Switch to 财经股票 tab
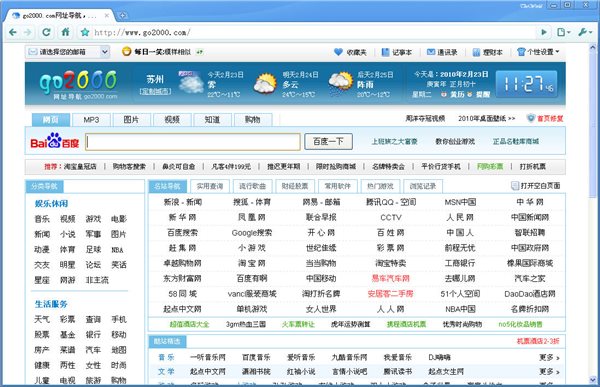Image resolution: width=600 pixels, height=387 pixels. point(295,186)
